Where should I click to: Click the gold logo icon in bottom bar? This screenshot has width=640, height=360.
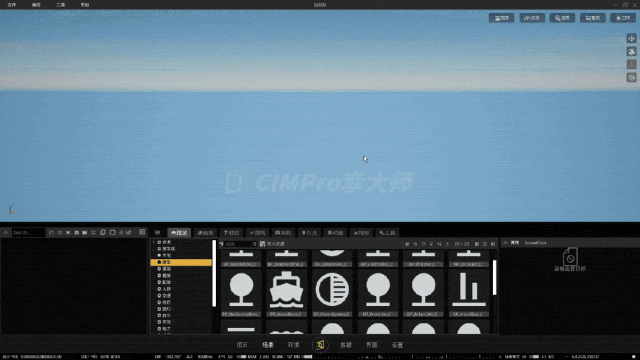coord(320,345)
